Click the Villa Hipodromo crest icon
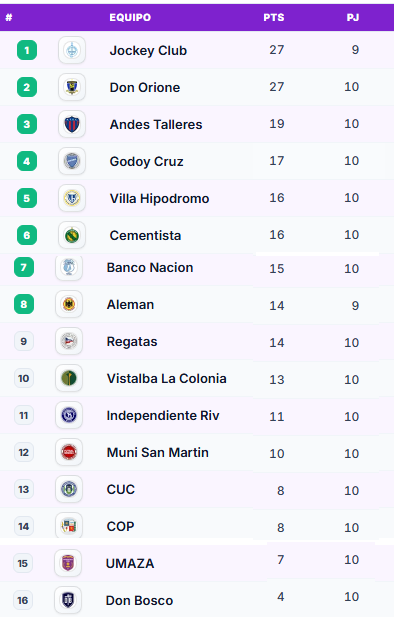Viewport: 394px width, 620px height. click(x=72, y=198)
